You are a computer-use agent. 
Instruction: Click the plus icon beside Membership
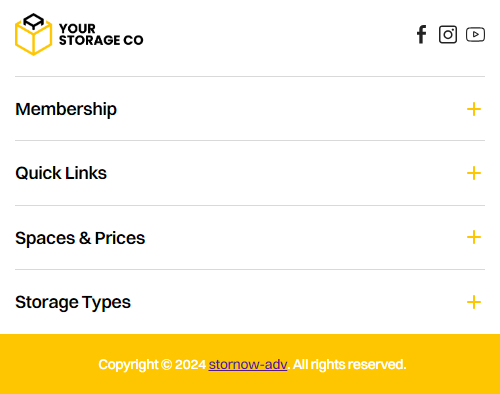tap(474, 109)
